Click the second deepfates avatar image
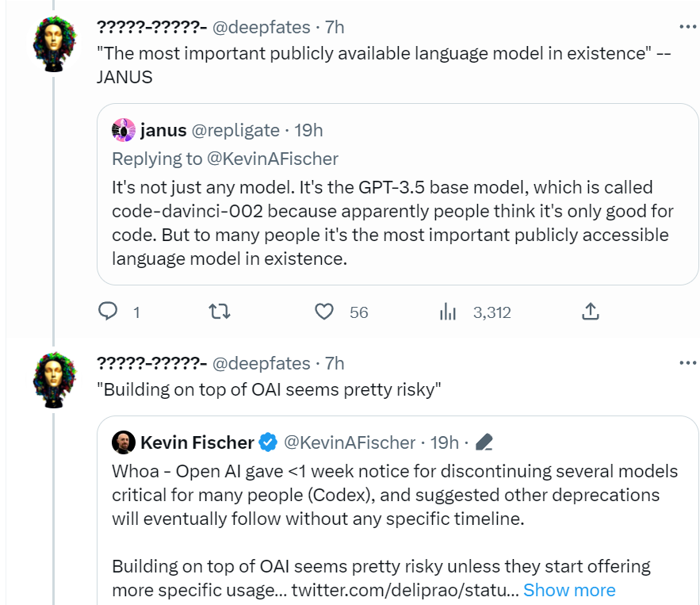Viewport: 700px width, 605px height. tap(54, 380)
